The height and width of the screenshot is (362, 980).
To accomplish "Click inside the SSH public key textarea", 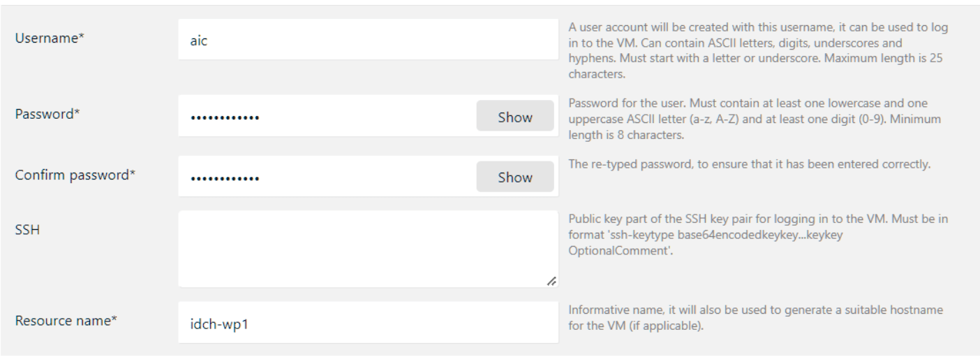I will pyautogui.click(x=368, y=249).
